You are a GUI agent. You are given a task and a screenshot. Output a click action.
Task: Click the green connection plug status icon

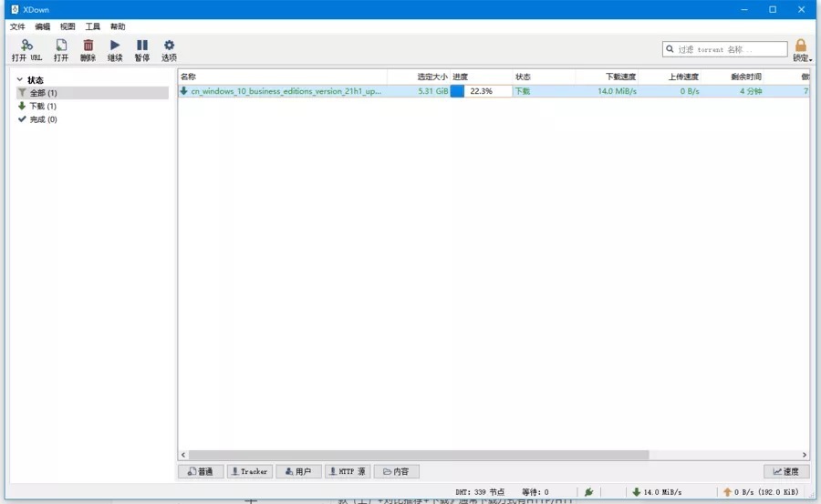click(588, 492)
